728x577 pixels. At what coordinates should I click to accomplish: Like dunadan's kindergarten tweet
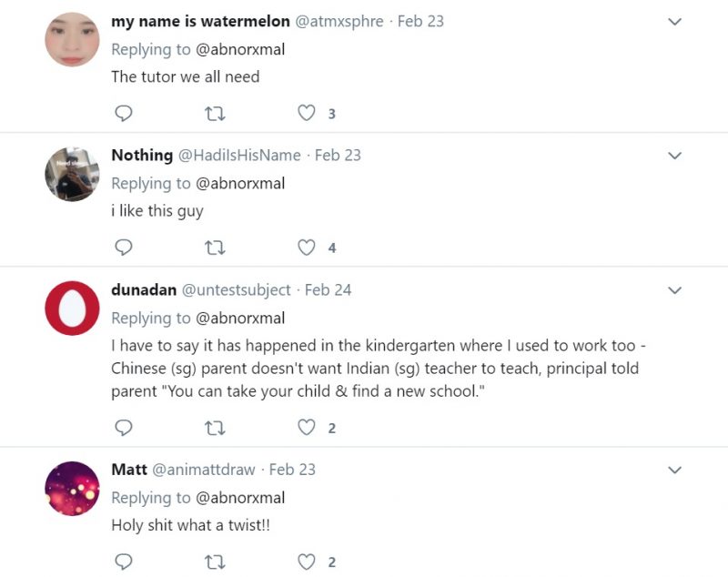point(307,427)
